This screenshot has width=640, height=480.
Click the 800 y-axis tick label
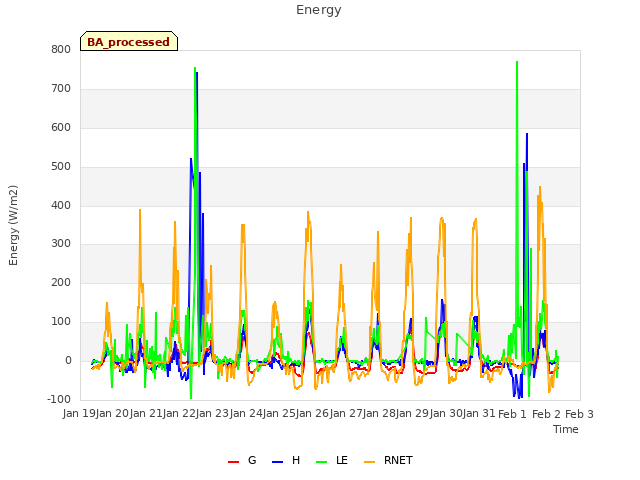[x=61, y=49]
